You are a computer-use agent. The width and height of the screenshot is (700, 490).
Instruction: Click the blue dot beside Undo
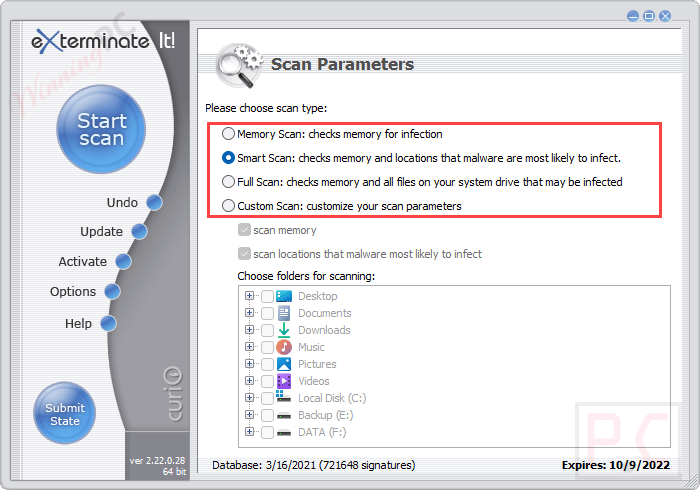154,202
